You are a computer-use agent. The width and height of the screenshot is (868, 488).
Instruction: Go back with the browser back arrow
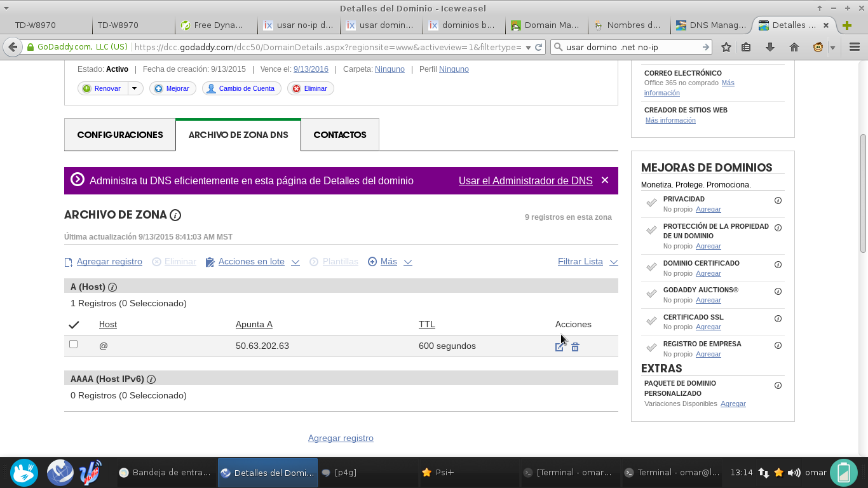[13, 47]
